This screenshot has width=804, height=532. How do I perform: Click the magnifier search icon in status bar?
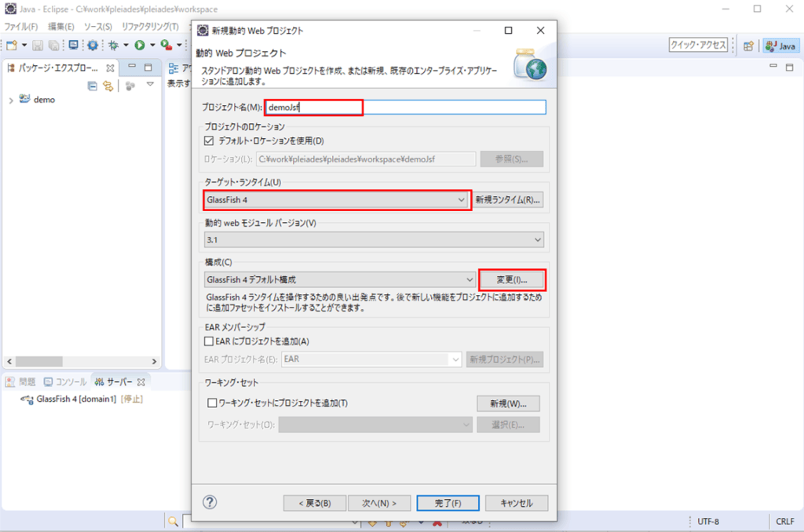tap(174, 521)
